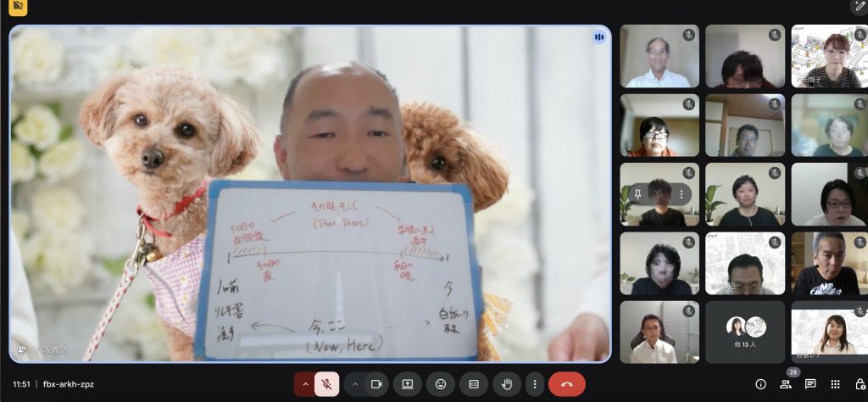
Task: Click the yellow icon in the top-left corner
Action: pyautogui.click(x=19, y=8)
